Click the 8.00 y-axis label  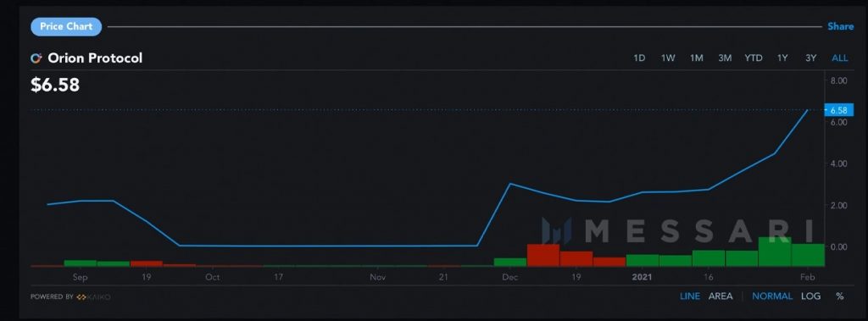[x=838, y=80]
